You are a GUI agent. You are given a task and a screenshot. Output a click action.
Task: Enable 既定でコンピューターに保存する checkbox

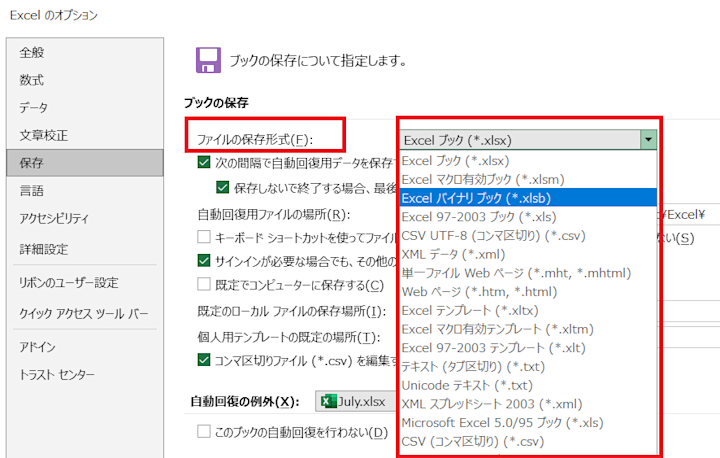[x=204, y=284]
